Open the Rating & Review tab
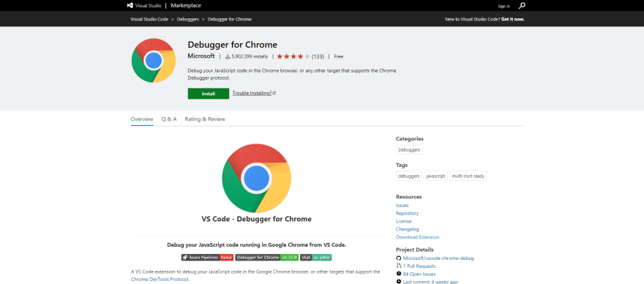 point(205,119)
